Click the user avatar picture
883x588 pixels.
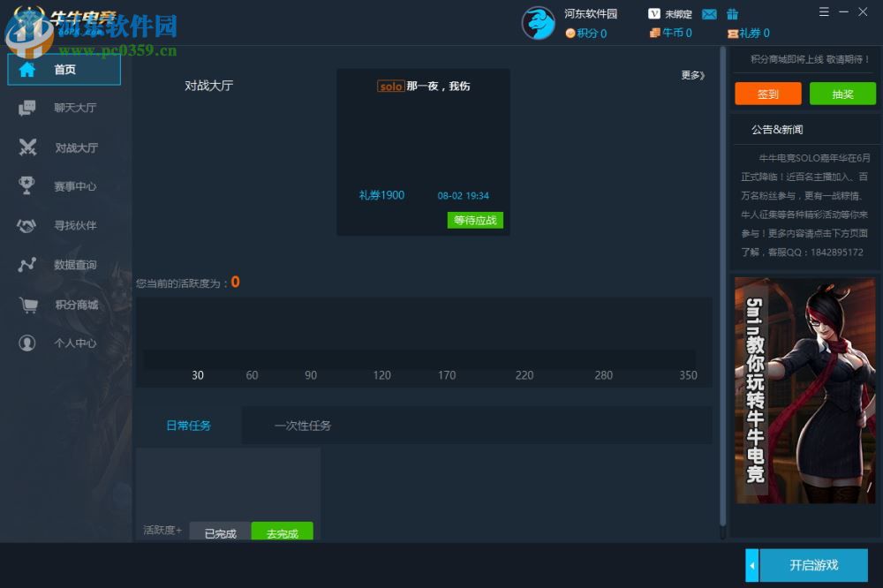click(538, 23)
